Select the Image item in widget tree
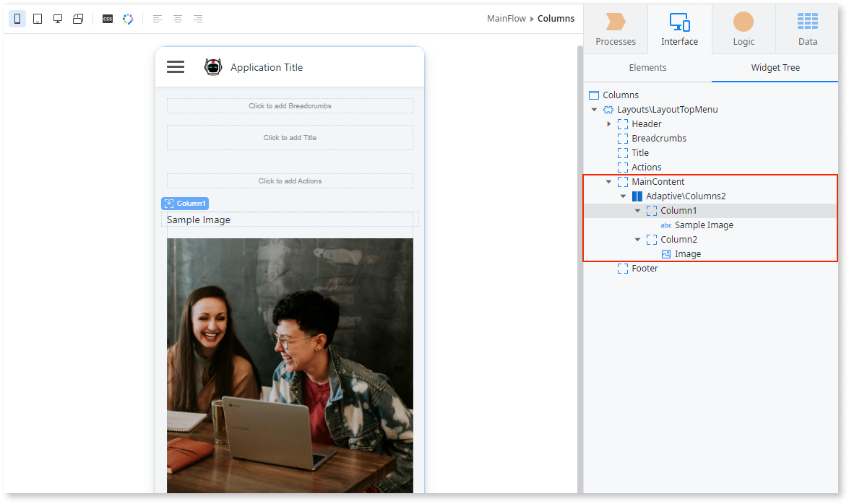The height and width of the screenshot is (504, 849). point(687,254)
